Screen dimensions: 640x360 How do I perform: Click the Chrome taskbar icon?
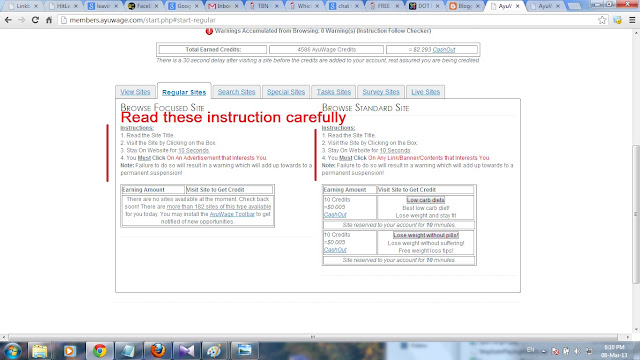[99, 351]
